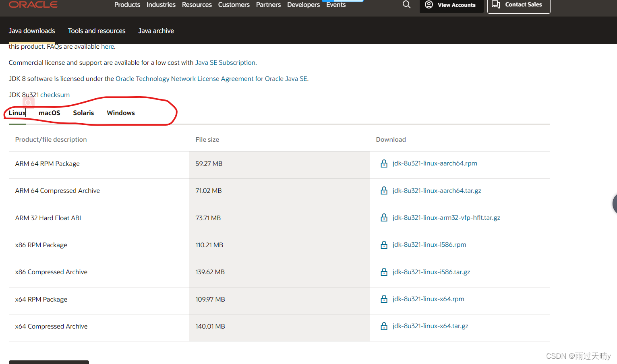This screenshot has height=364, width=617.
Task: Click 'Product/file description' column header
Action: point(51,139)
